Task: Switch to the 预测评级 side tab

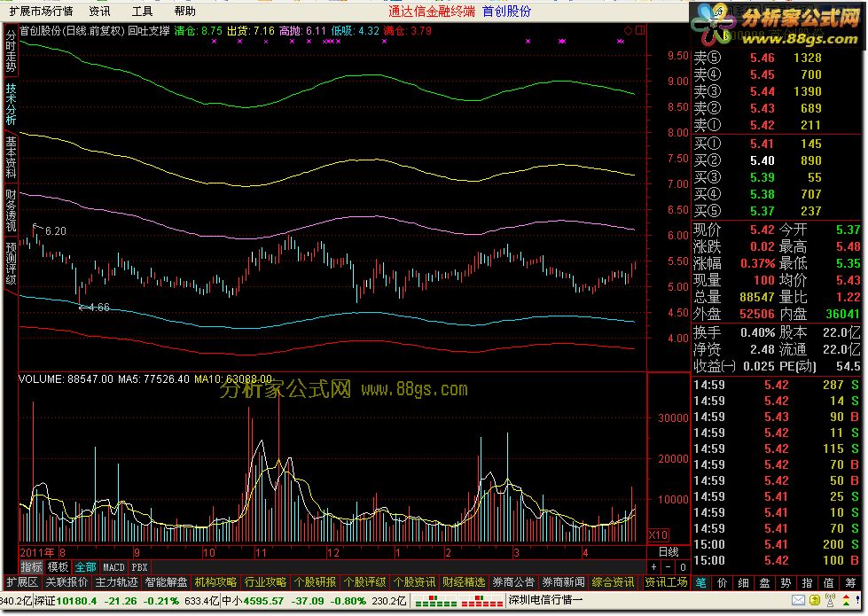Action: pos(11,263)
